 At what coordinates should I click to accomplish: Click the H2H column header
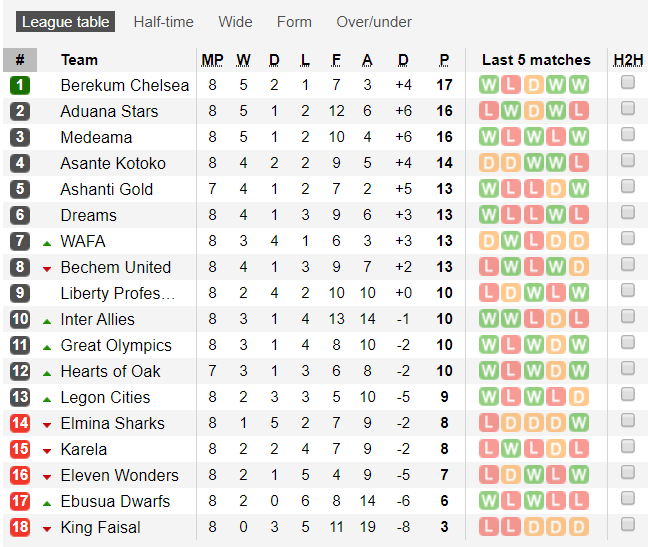pyautogui.click(x=628, y=60)
